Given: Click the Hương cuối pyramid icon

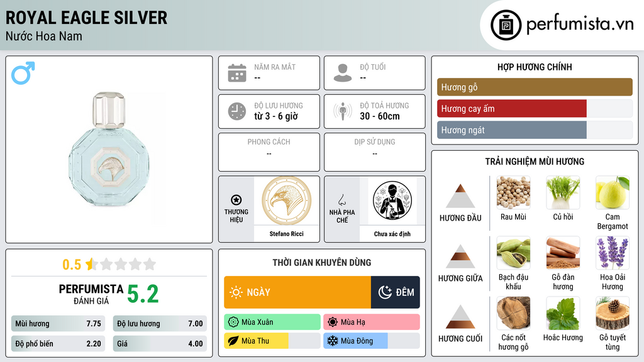Looking at the screenshot, I should pos(460,317).
